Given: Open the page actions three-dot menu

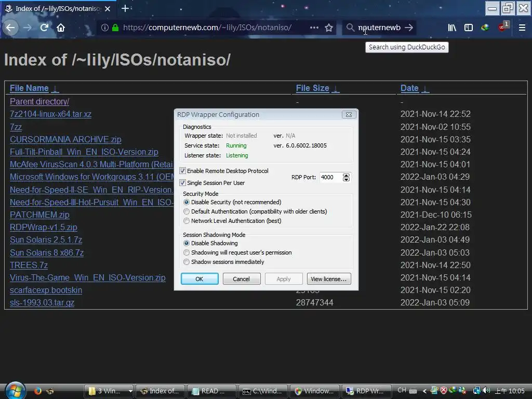Looking at the screenshot, I should pyautogui.click(x=314, y=28).
